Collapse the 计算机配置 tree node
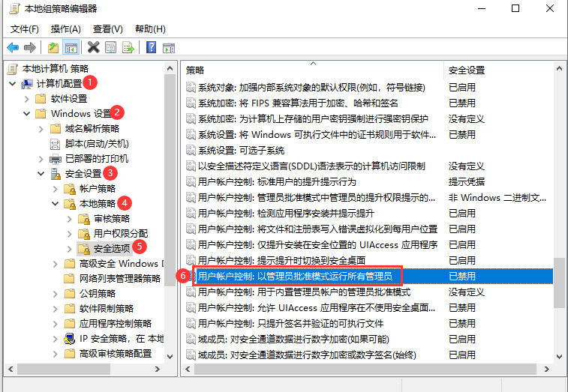The height and width of the screenshot is (392, 568). (x=13, y=84)
